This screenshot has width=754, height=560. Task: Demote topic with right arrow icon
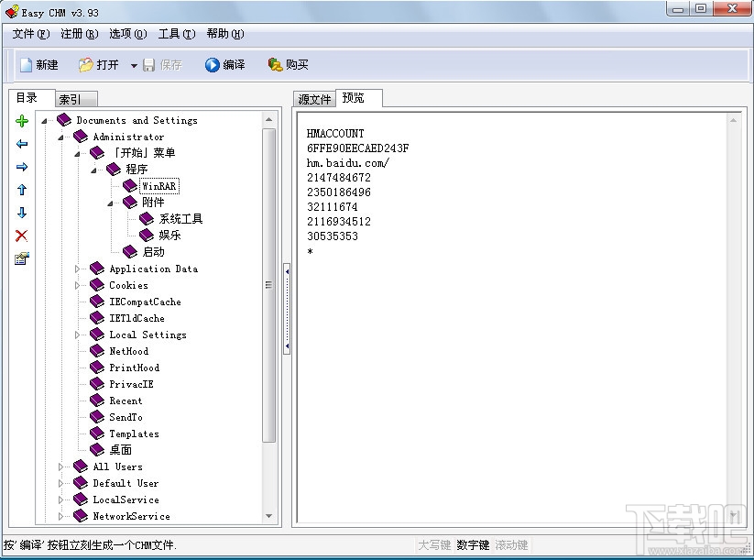tap(20, 166)
